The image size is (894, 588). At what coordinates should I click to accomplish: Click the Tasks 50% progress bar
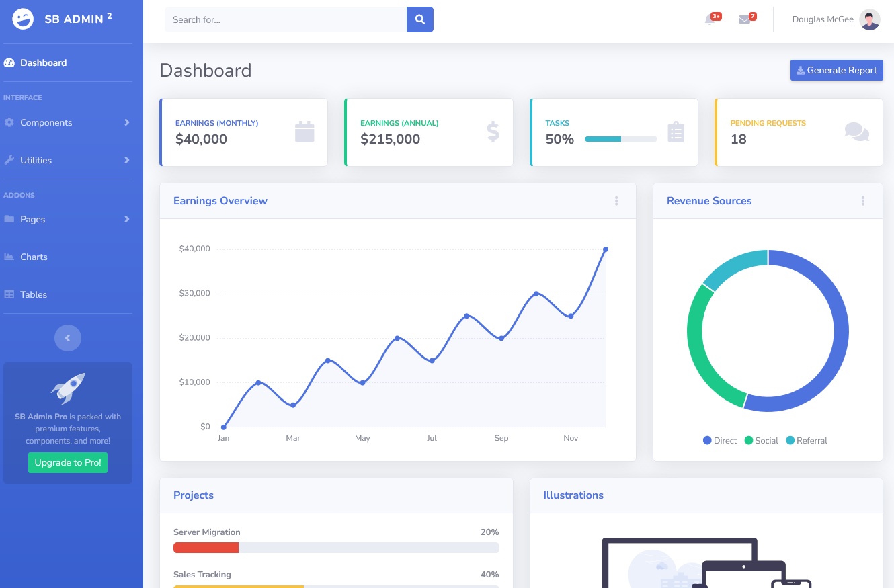(x=620, y=139)
